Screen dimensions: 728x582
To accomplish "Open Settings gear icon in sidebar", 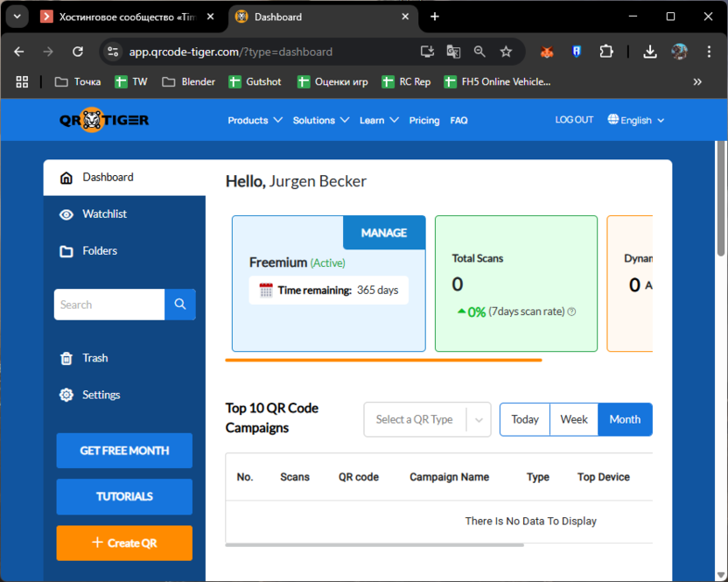I will click(66, 395).
